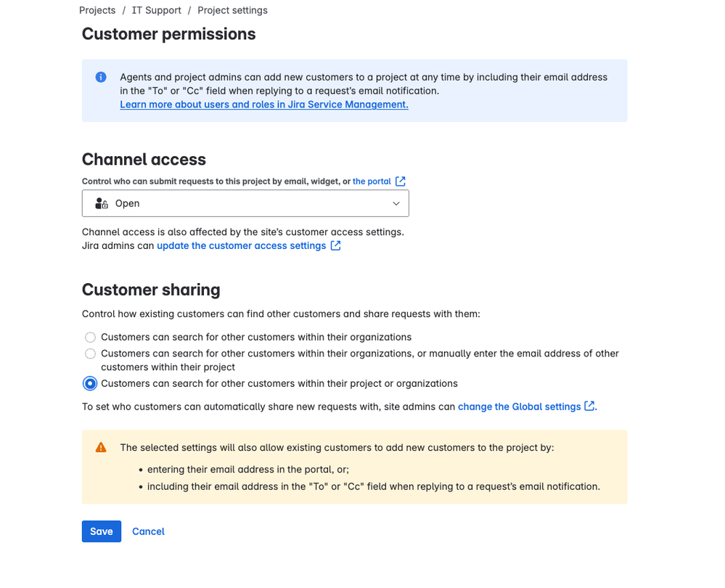Viewport: 725px width, 588px height.
Task: Cancel the customer permissions changes
Action: pos(147,531)
